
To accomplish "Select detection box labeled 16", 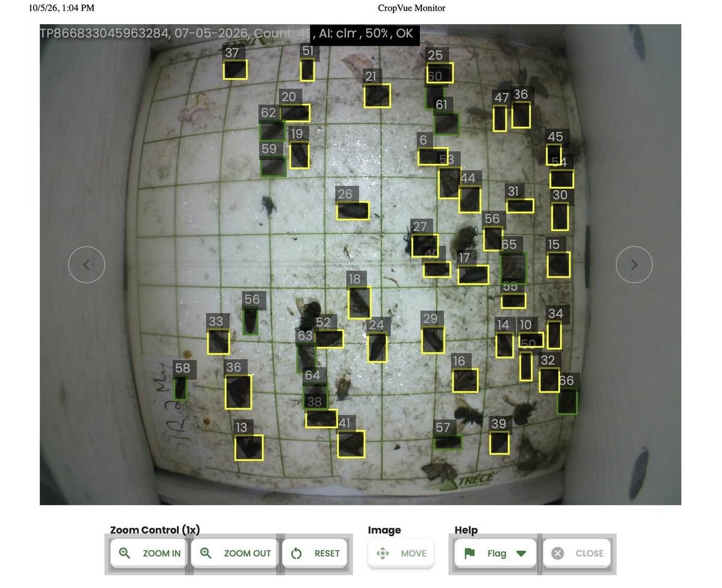I will pyautogui.click(x=465, y=381).
